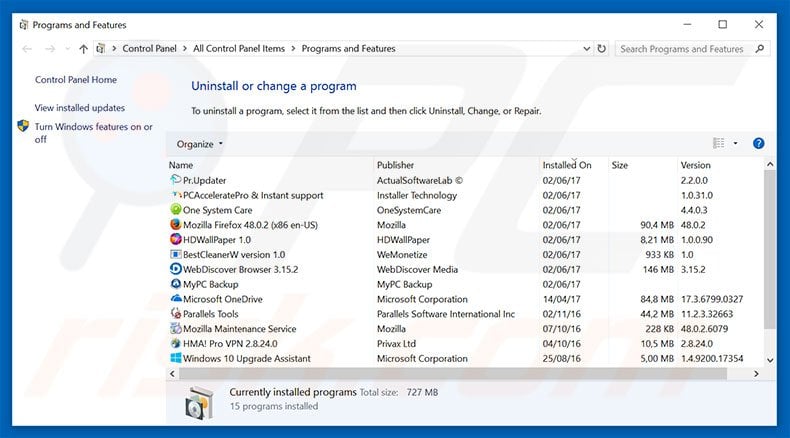This screenshot has height=438, width=790.
Task: Select the WeMonetize publisher cell
Action: [402, 255]
